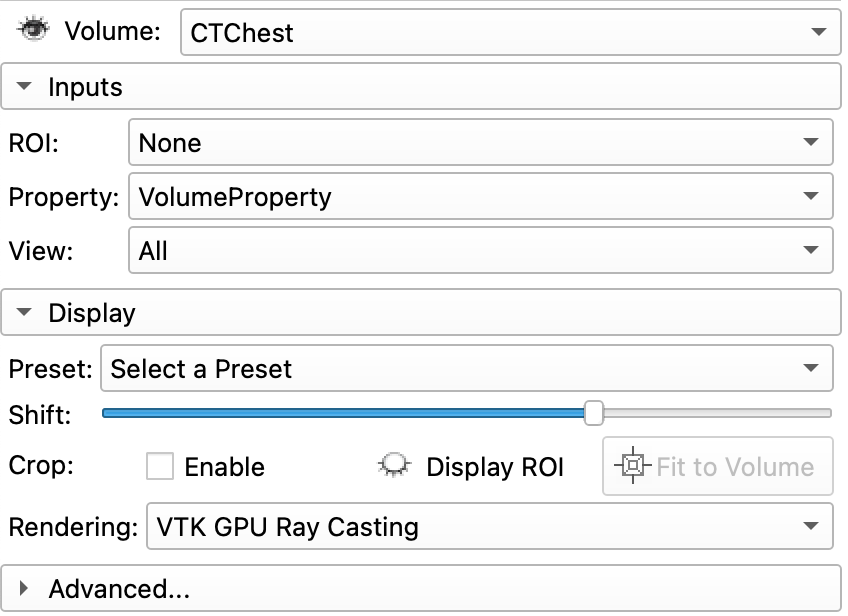Open the ROI None dropdown
The width and height of the screenshot is (848, 616).
[x=480, y=142]
